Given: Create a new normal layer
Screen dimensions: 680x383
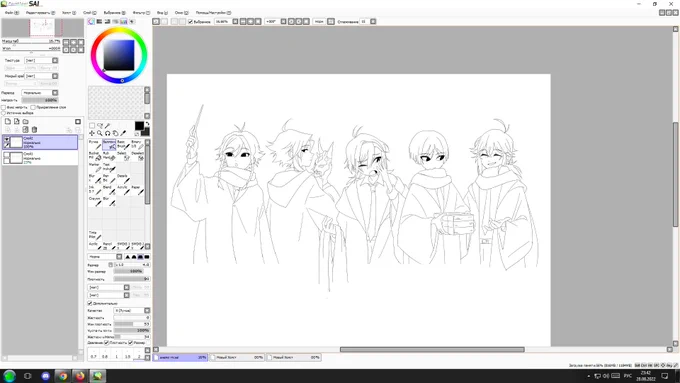Looking at the screenshot, I should [x=8, y=121].
